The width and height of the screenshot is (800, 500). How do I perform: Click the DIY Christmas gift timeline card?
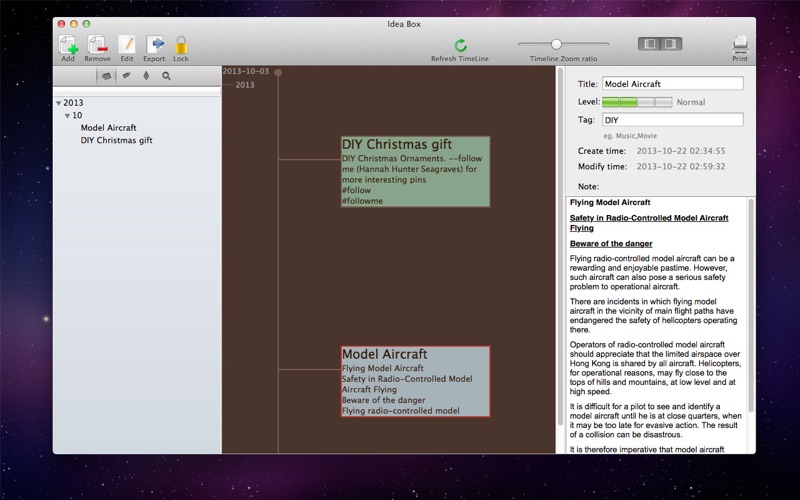(x=415, y=171)
